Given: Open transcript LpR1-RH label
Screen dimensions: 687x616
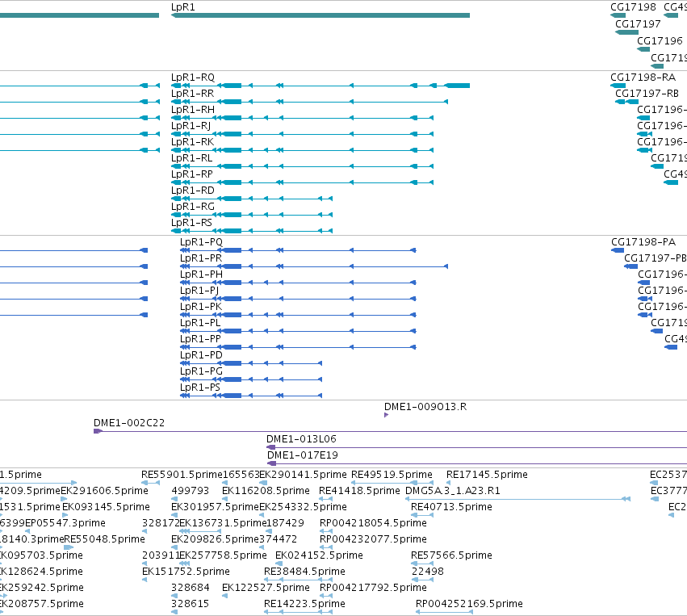Looking at the screenshot, I should pos(193,110).
